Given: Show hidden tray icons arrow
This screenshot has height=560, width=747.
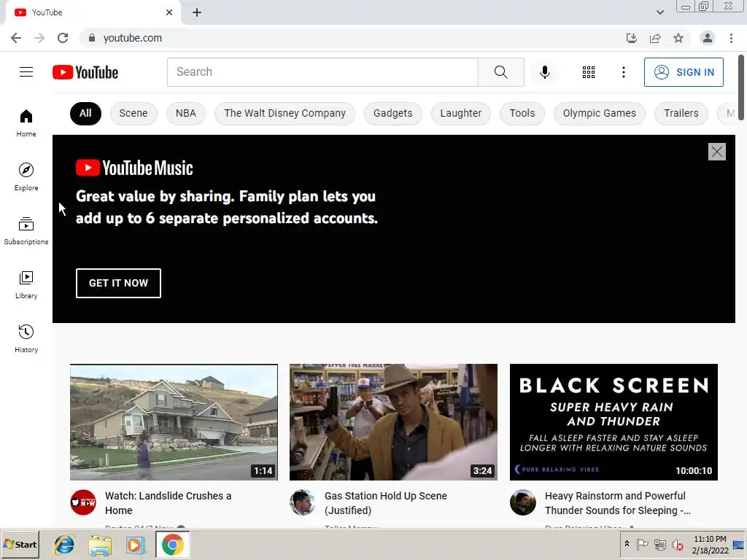Looking at the screenshot, I should [x=627, y=544].
